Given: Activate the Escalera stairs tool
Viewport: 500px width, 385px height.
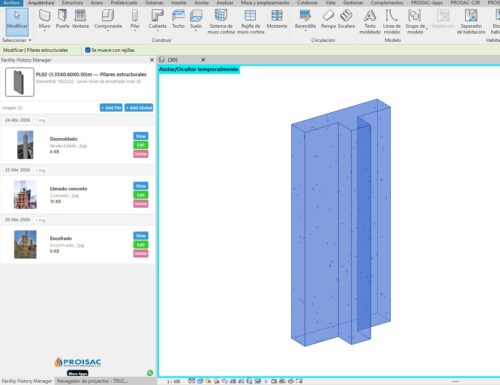Looking at the screenshot, I should coord(346,19).
